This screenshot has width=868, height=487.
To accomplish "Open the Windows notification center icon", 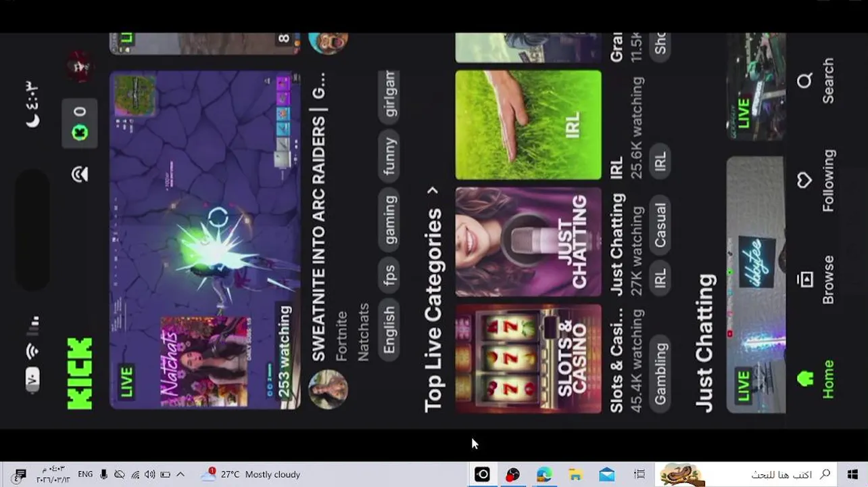I will (x=20, y=474).
